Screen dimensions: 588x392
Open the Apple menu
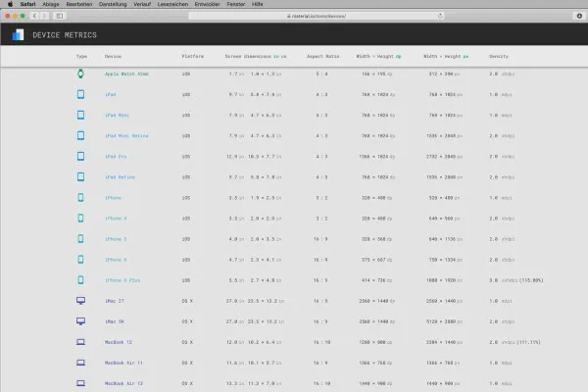point(10,4)
